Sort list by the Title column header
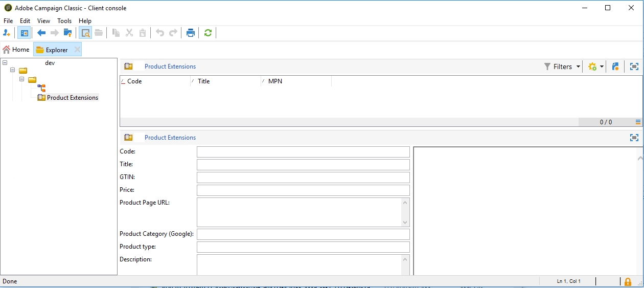Screen dimensions: 644x288 (x=203, y=81)
